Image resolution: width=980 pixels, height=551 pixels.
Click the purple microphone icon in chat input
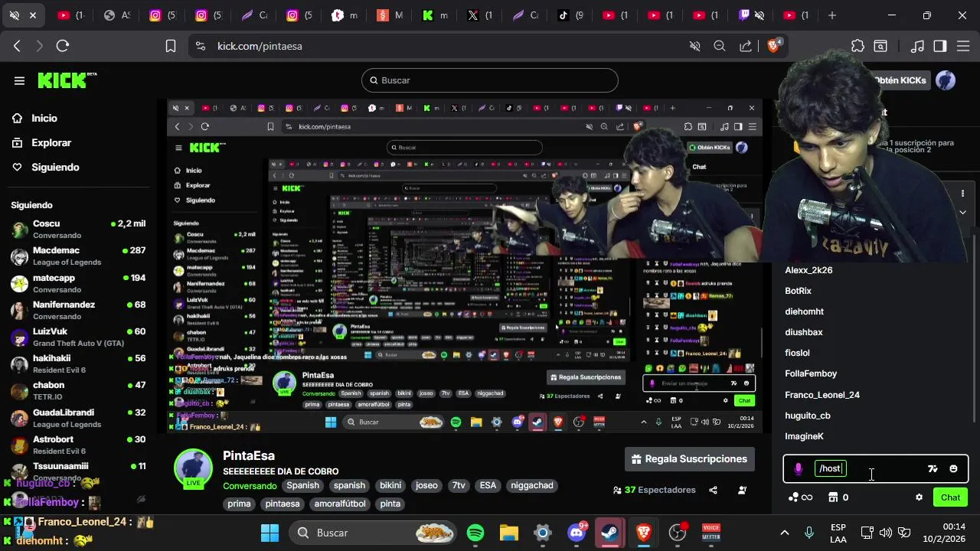[x=799, y=468]
